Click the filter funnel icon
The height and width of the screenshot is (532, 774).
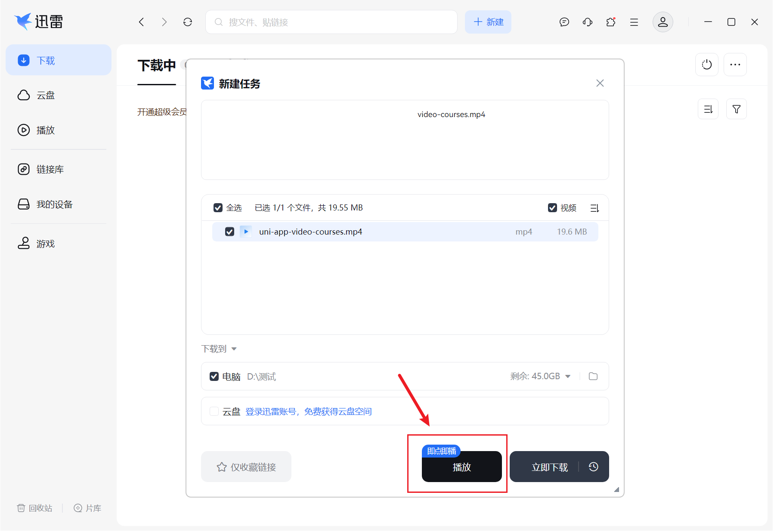tap(737, 109)
